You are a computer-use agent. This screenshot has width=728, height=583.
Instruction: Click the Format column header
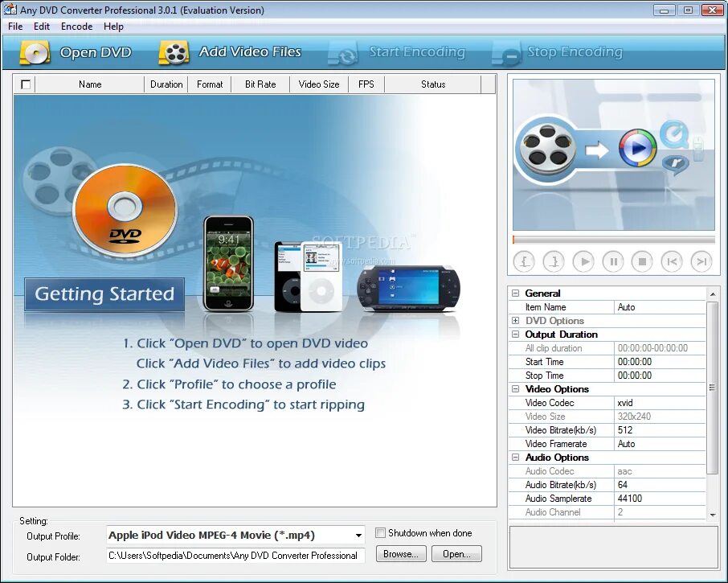click(x=210, y=84)
